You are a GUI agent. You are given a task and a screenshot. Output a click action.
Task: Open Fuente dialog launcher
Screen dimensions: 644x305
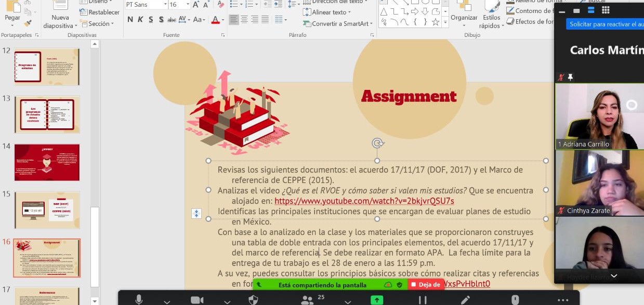(x=222, y=35)
